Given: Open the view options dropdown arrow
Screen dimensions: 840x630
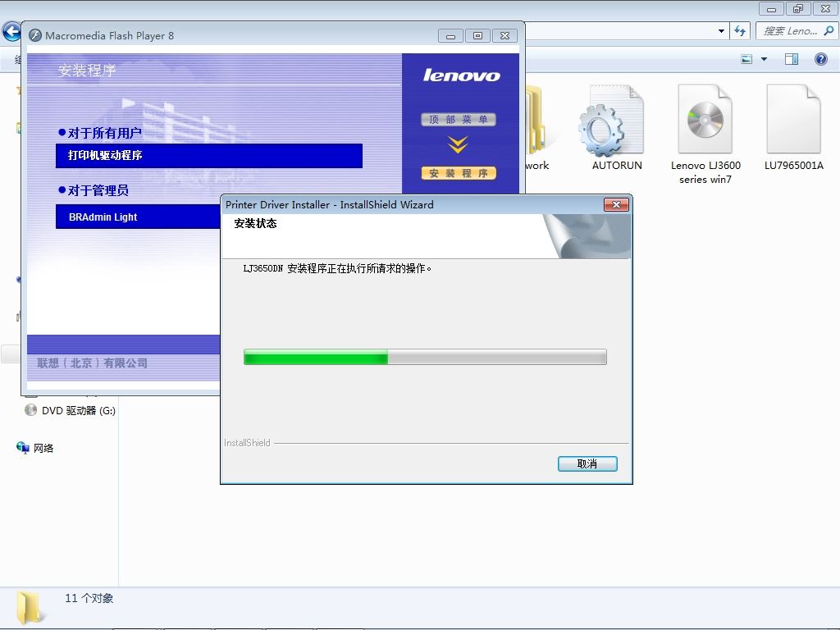Looking at the screenshot, I should tap(764, 59).
